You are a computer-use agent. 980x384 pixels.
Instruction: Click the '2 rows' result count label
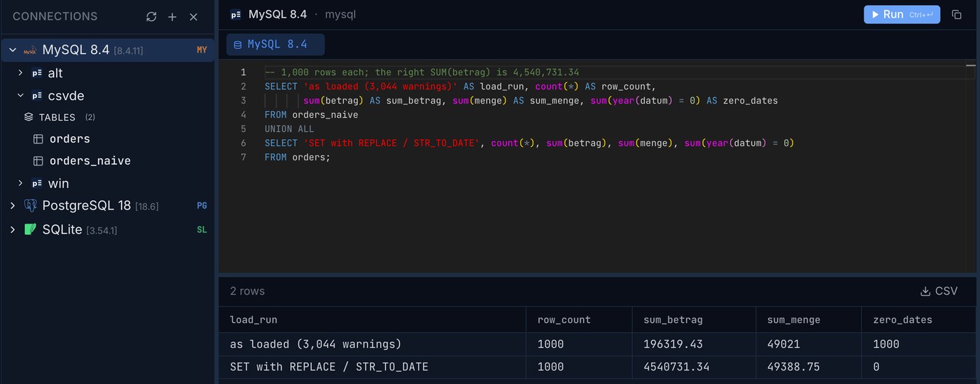[x=247, y=291]
